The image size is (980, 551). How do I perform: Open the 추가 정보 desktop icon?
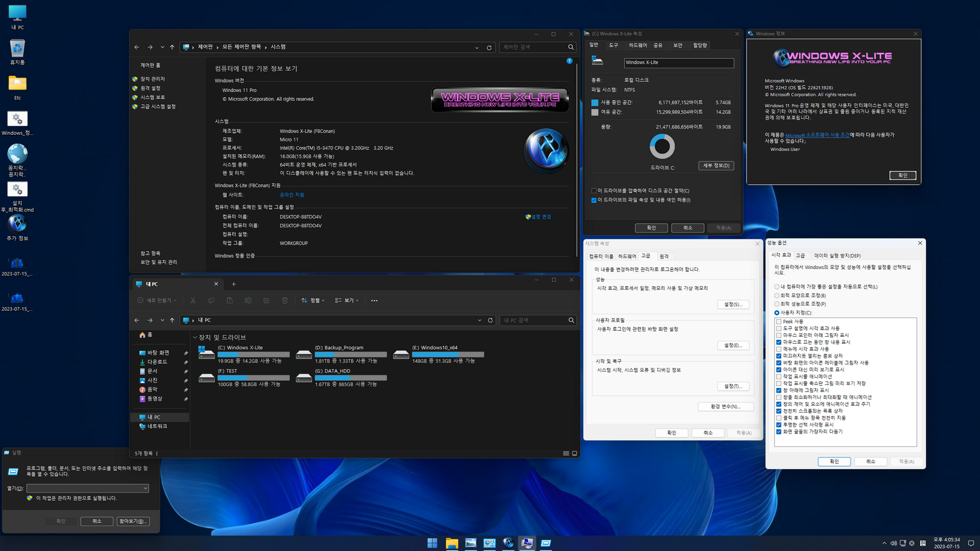[x=17, y=228]
